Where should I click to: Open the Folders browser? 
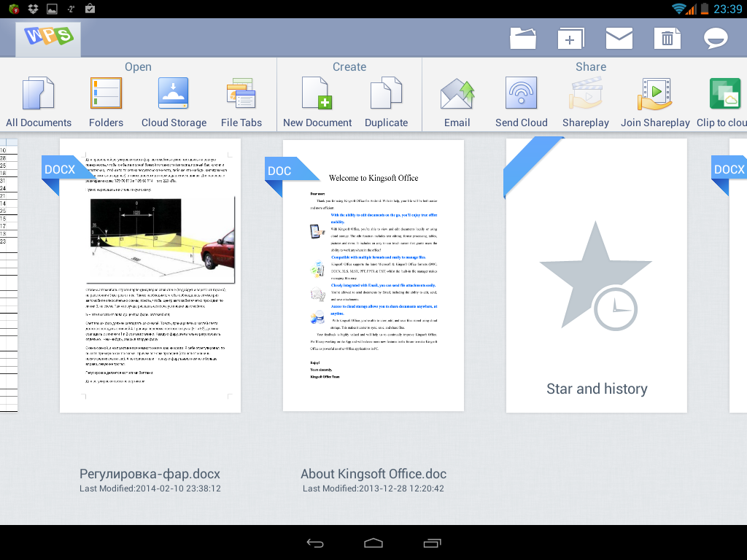tap(107, 102)
